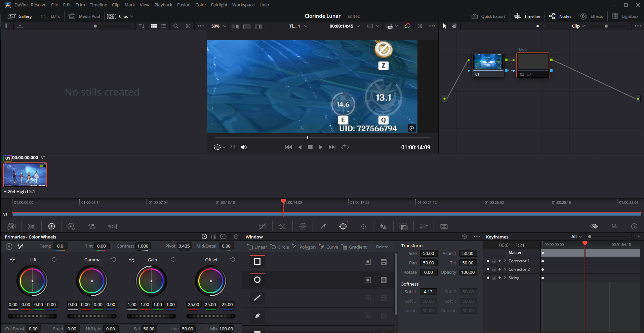Mute viewer audio with speaker icon
644x333 pixels.
click(x=244, y=147)
